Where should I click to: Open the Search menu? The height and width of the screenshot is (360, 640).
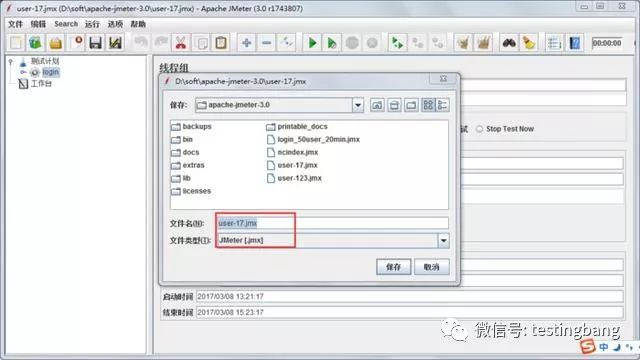click(66, 24)
